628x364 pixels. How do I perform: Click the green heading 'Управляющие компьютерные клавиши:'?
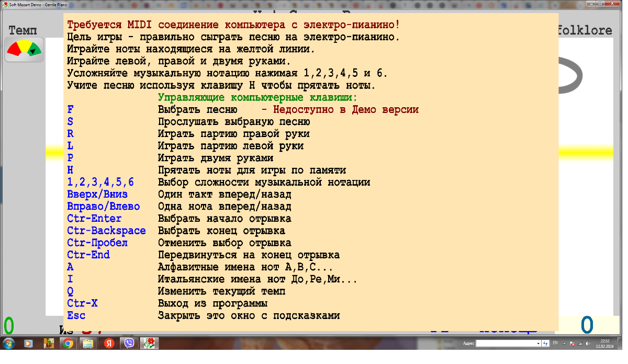[257, 98]
